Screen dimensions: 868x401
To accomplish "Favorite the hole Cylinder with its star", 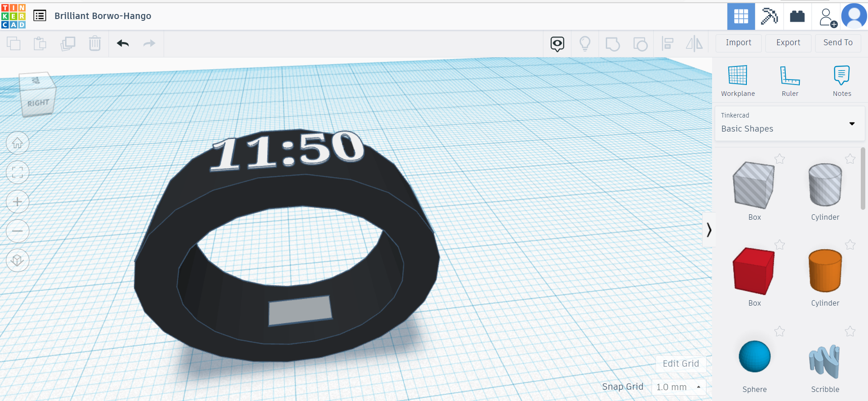I will point(850,159).
